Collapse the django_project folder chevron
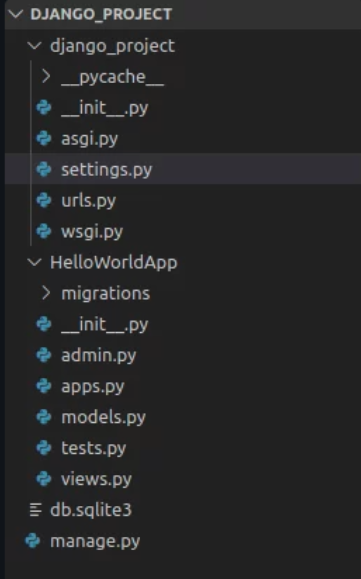 34,46
